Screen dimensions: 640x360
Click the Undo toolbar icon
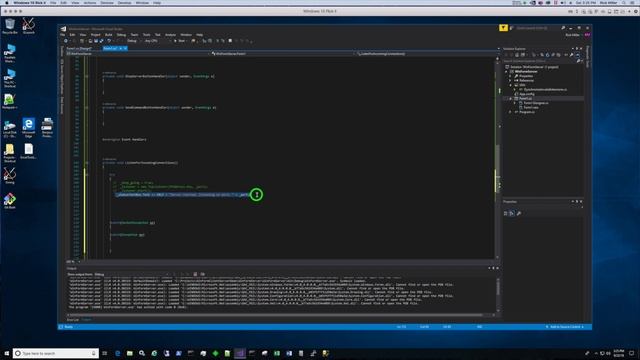tap(109, 41)
